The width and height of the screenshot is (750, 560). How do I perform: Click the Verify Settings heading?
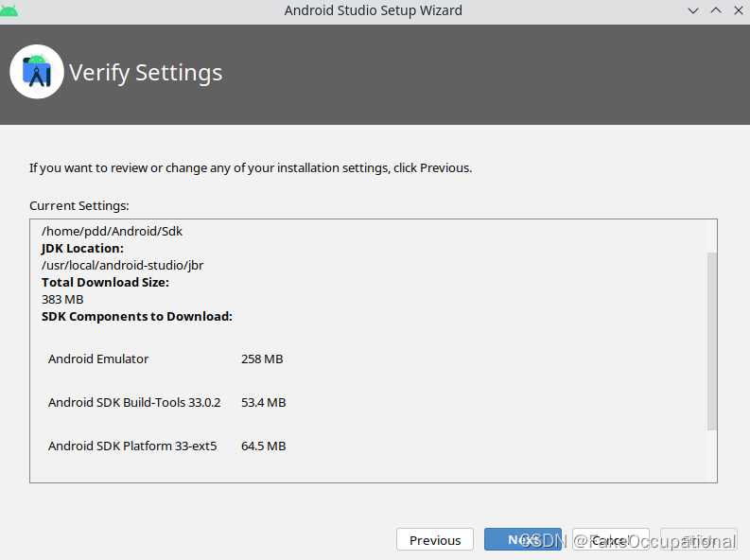[x=146, y=73]
